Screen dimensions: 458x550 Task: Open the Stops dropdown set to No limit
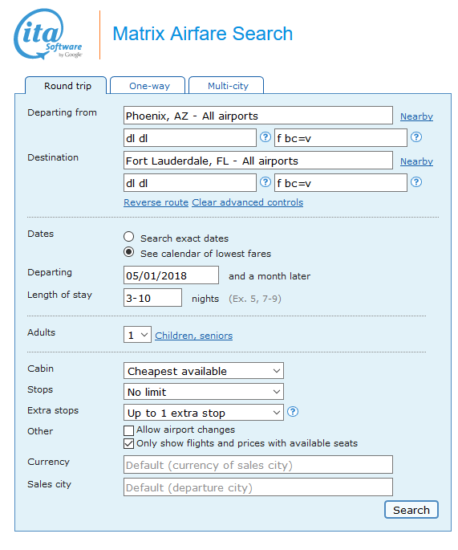tap(203, 392)
